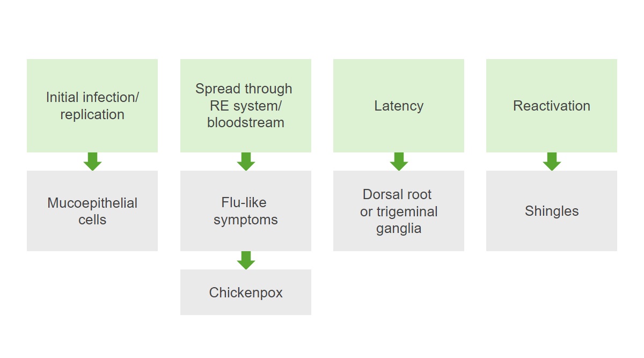Screen dimensions: 644x358
Task: Click the Shingles text label
Action: click(x=552, y=211)
